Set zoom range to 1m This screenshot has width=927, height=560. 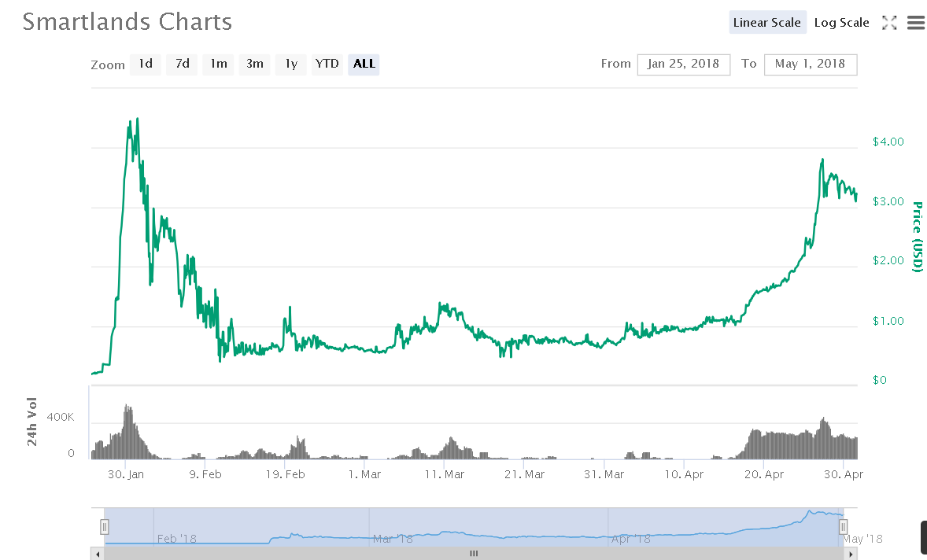point(219,64)
